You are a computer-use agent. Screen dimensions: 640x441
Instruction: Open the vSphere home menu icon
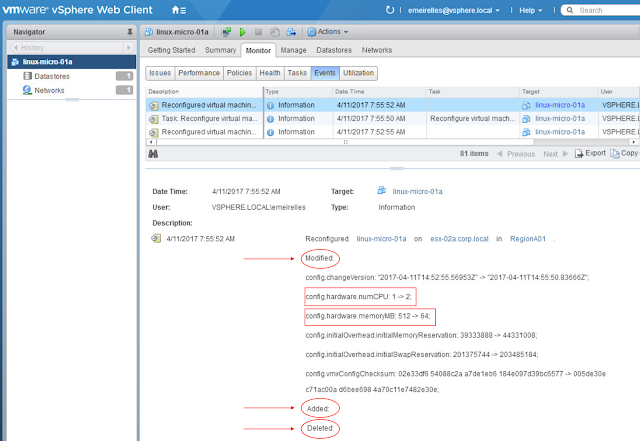pyautogui.click(x=179, y=10)
